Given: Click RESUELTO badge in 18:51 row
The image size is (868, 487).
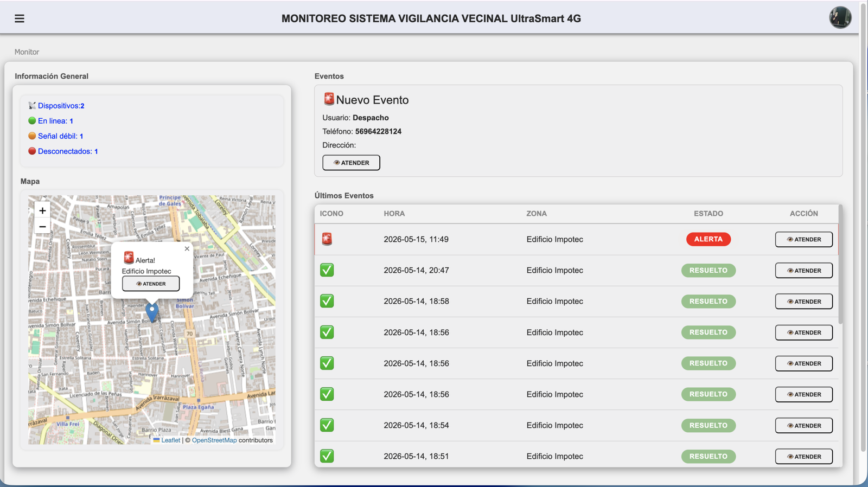Looking at the screenshot, I should (x=709, y=456).
